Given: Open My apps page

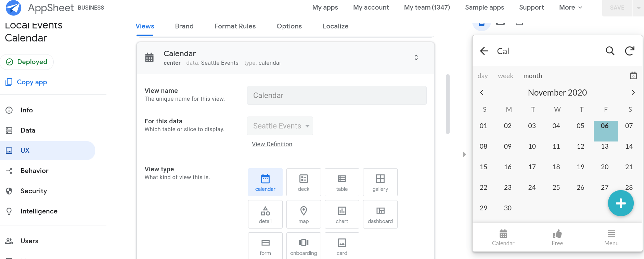Looking at the screenshot, I should (325, 8).
